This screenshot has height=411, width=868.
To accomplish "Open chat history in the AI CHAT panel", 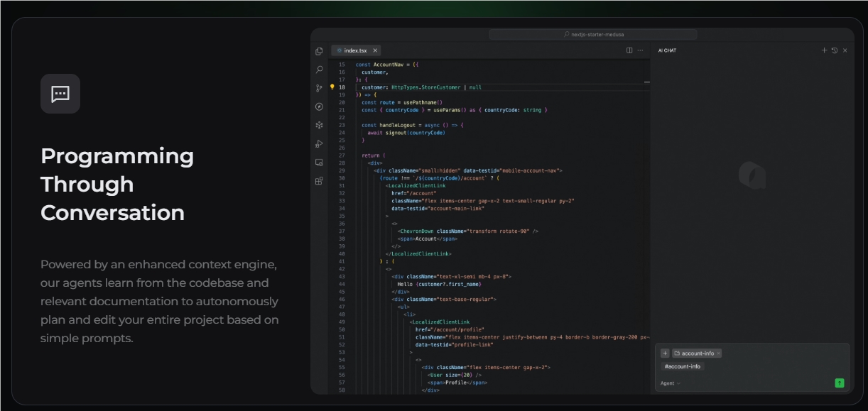I will [x=835, y=50].
